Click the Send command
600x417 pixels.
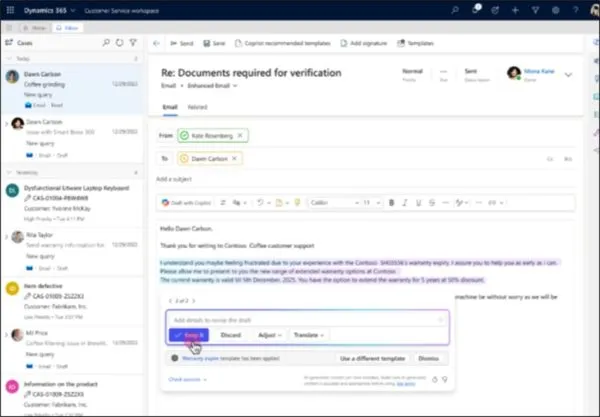182,43
